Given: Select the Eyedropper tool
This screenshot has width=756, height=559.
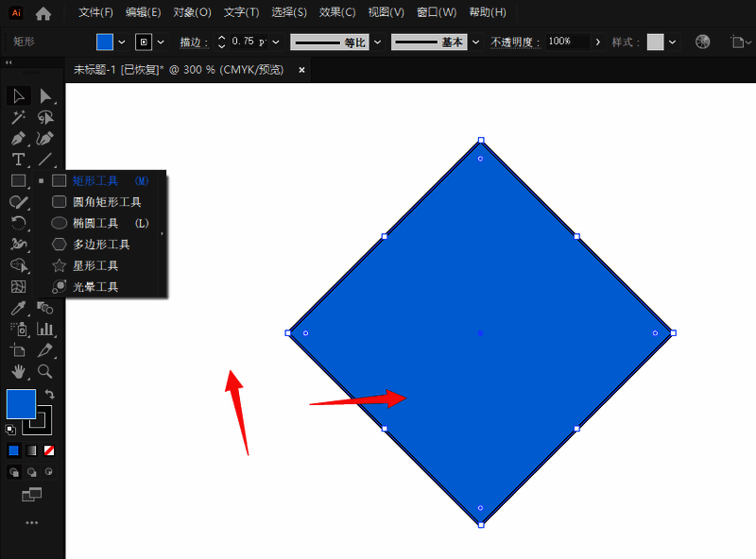Looking at the screenshot, I should coord(18,308).
